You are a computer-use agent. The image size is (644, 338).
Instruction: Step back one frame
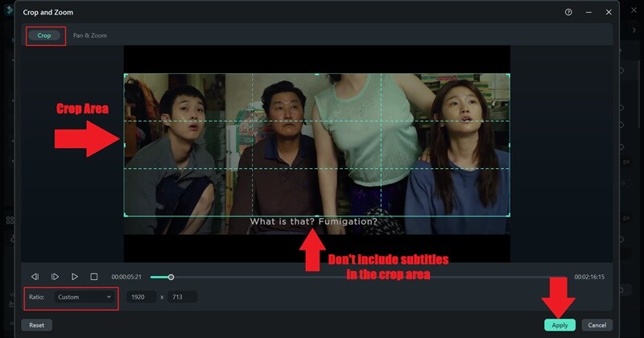click(x=35, y=277)
